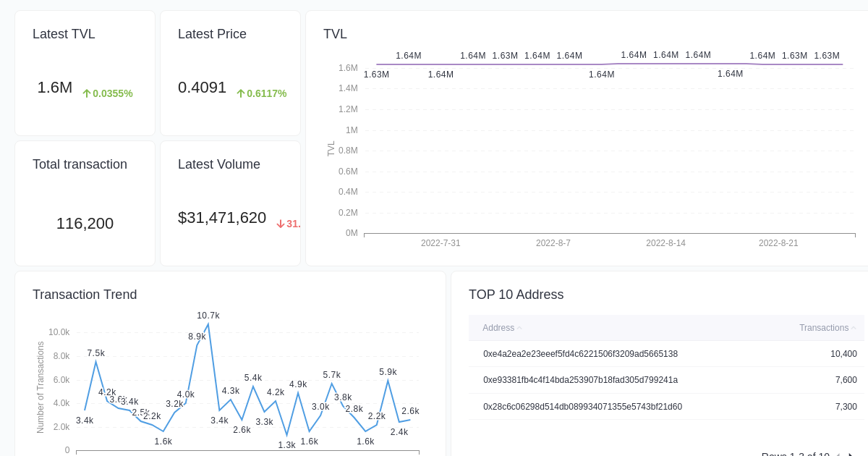Click the 1.6M value on Latest TVL card
868x456 pixels.
pyautogui.click(x=54, y=88)
